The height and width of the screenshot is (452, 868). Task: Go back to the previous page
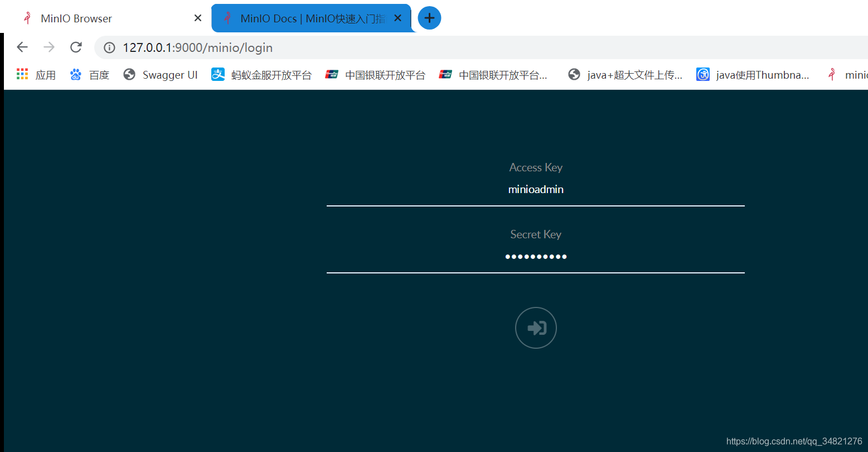[x=22, y=47]
